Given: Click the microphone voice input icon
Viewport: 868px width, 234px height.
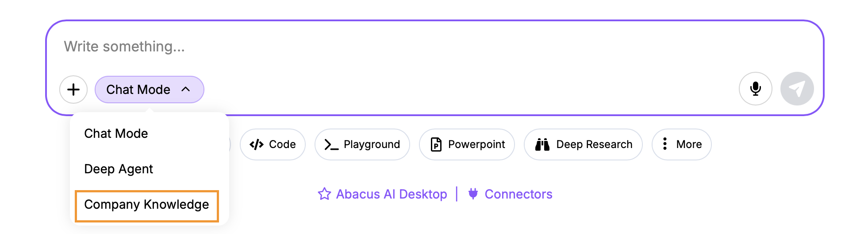Looking at the screenshot, I should 755,89.
